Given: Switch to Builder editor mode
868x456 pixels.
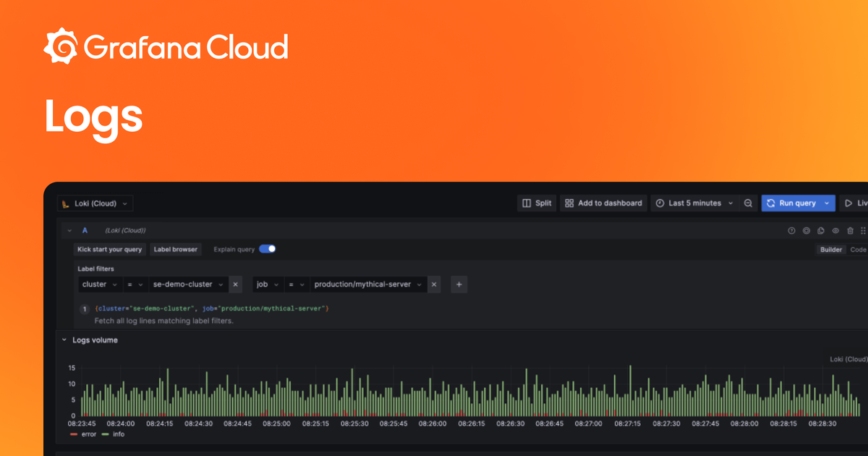Looking at the screenshot, I should click(830, 250).
